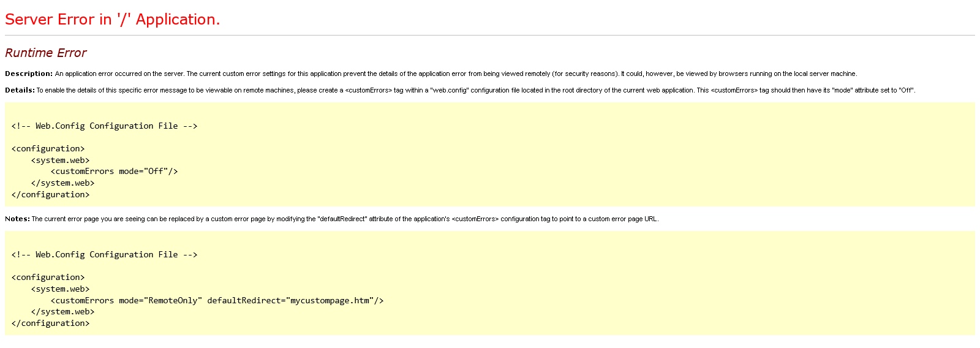The image size is (980, 348).
Task: Click the opening <system.web> tag in the second code block
Action: coord(60,289)
